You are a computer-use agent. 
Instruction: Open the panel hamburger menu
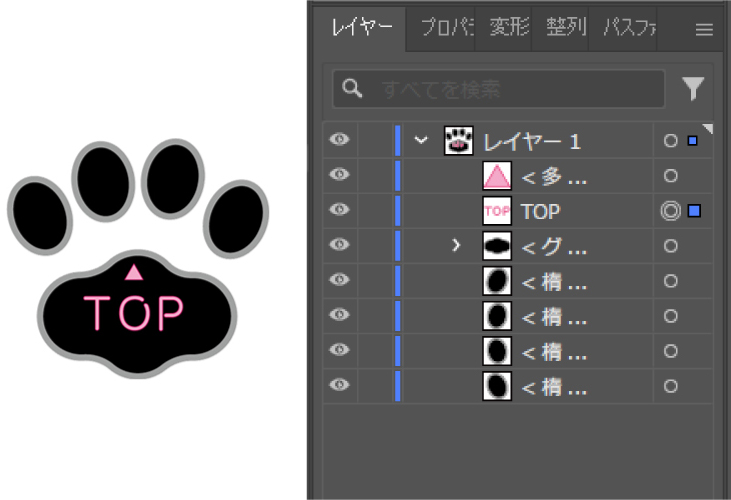(704, 29)
